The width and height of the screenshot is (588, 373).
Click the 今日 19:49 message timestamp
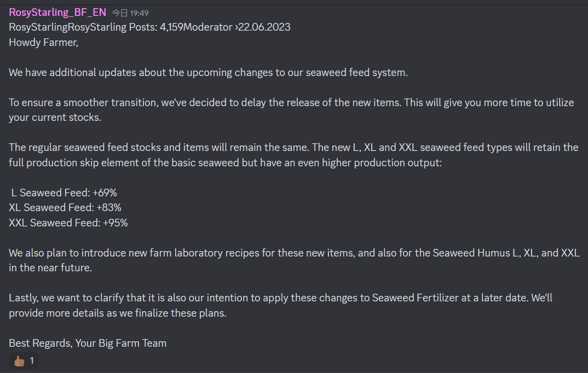pyautogui.click(x=130, y=13)
